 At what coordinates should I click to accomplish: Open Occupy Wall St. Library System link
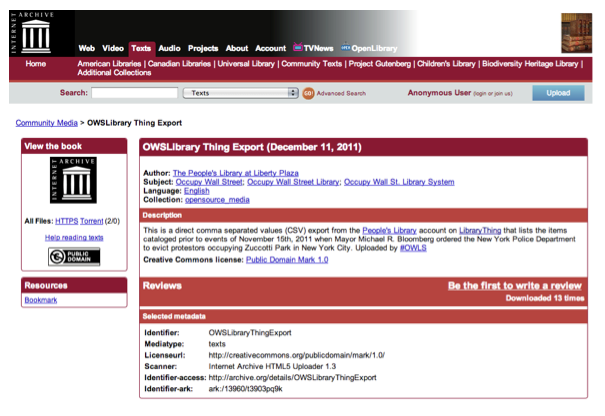tap(399, 182)
